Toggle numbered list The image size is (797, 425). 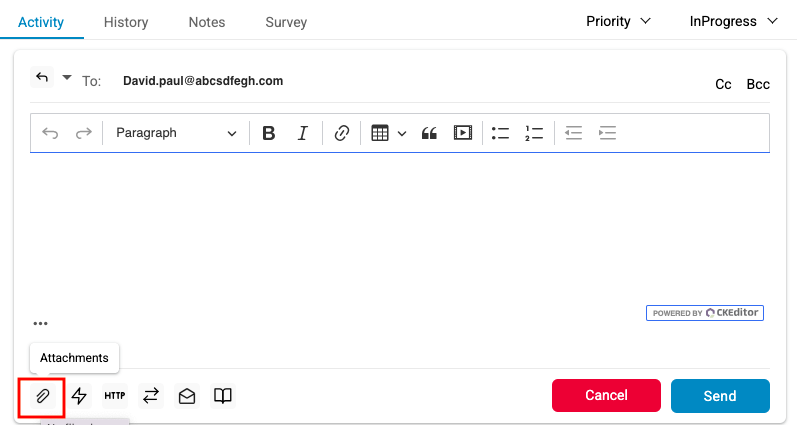click(534, 133)
